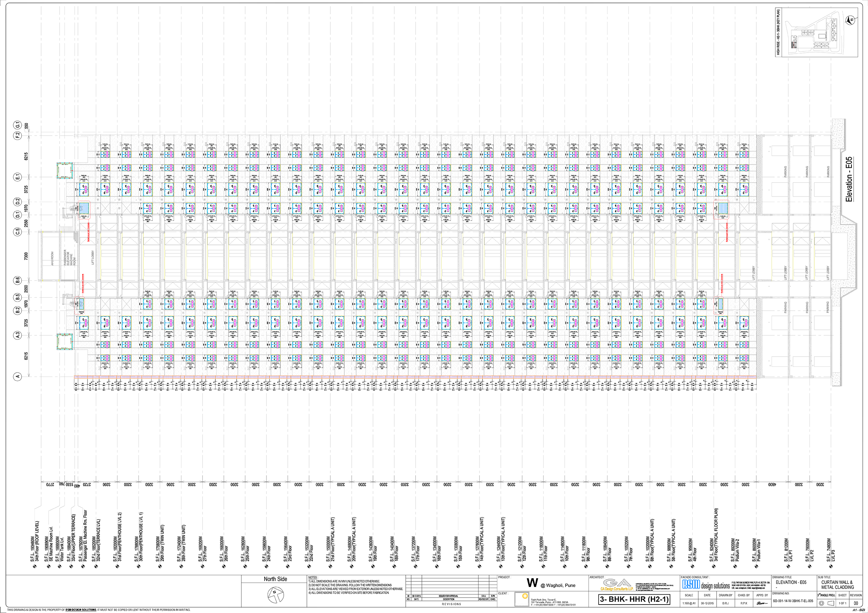The width and height of the screenshot is (868, 613).
Task: Click the north arrow in top-right corner
Action: pos(850,21)
